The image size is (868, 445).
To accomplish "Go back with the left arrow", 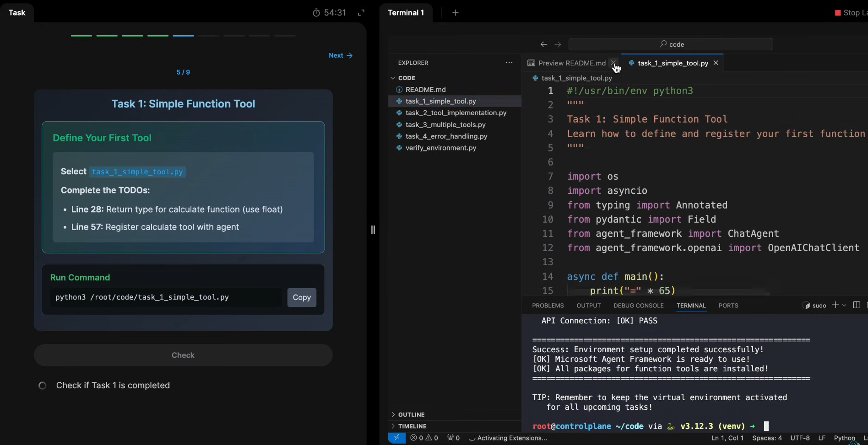I will click(544, 44).
